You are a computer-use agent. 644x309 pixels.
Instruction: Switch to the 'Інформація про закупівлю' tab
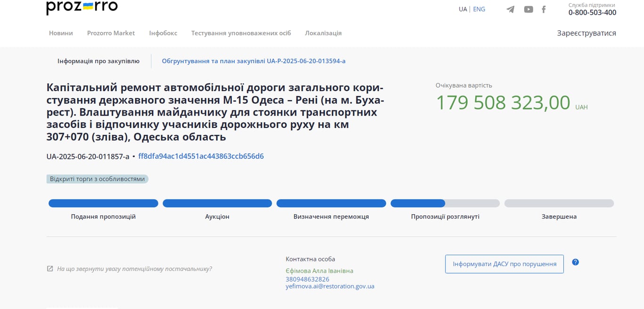point(98,61)
